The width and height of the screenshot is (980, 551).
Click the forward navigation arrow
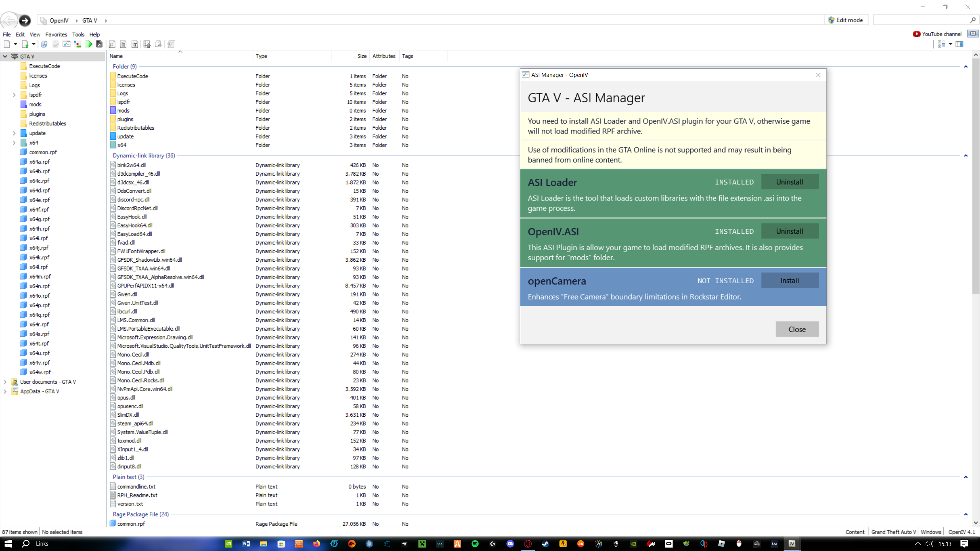point(25,20)
